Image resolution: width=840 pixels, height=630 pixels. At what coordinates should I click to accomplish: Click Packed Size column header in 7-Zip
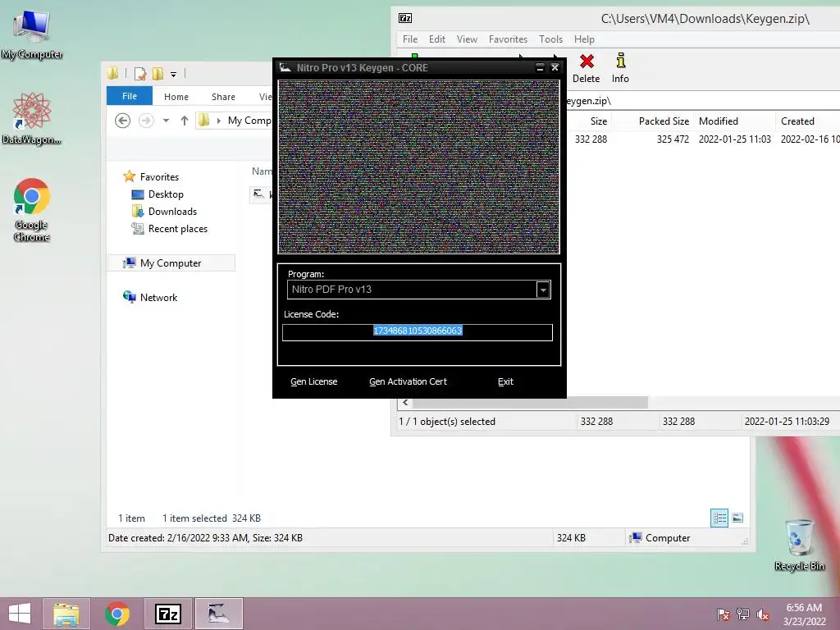(652, 121)
